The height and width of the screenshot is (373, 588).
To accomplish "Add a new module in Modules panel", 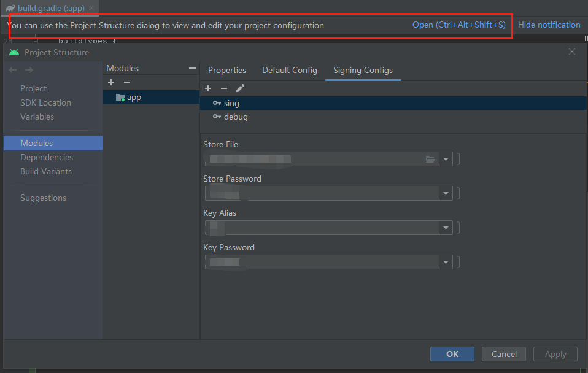I will (x=111, y=82).
